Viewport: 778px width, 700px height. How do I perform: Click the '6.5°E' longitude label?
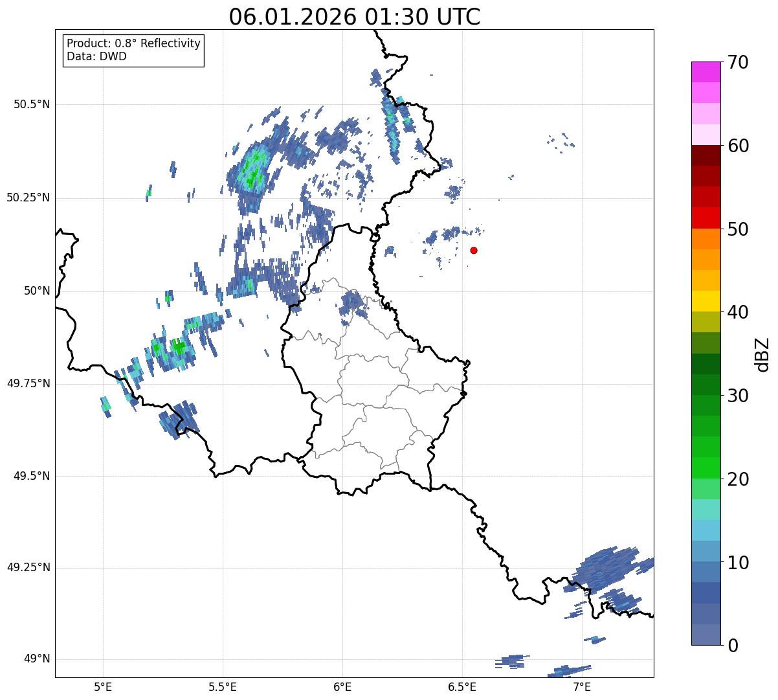[x=462, y=686]
